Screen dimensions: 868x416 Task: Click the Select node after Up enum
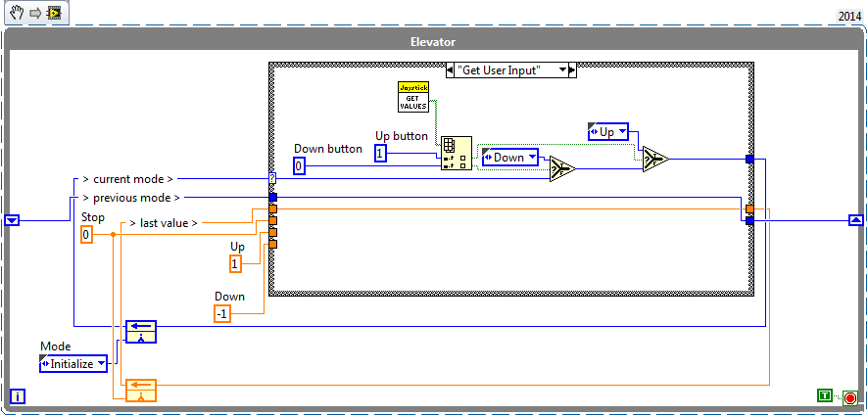655,160
